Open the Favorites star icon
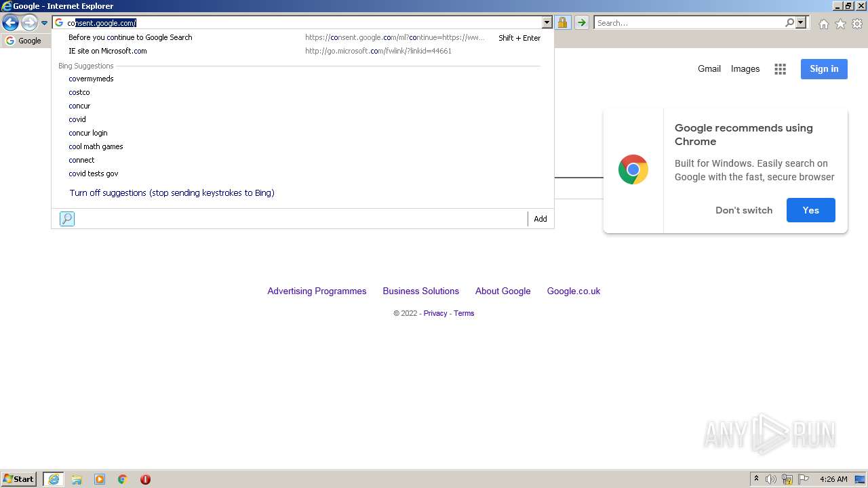 pos(840,24)
